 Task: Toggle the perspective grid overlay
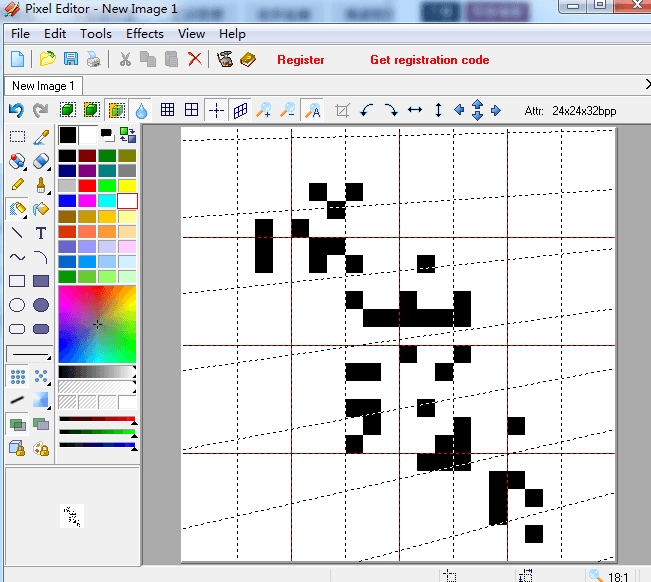[x=240, y=110]
